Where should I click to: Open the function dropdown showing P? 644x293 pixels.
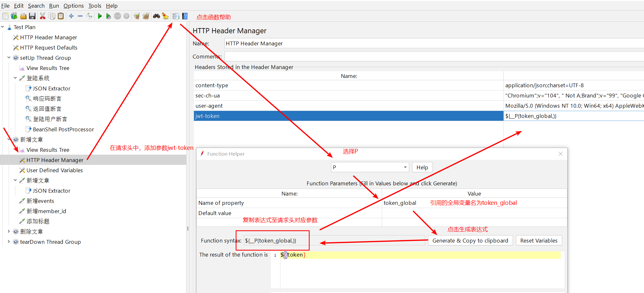tap(370, 167)
